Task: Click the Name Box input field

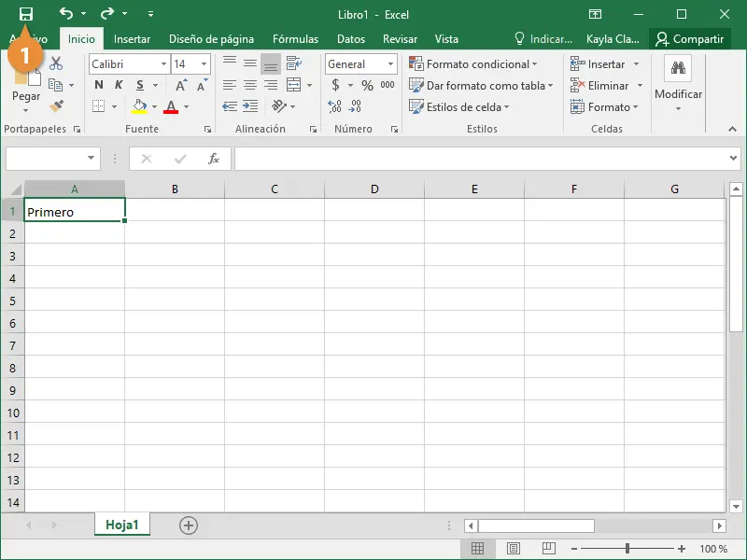Action: click(x=45, y=159)
